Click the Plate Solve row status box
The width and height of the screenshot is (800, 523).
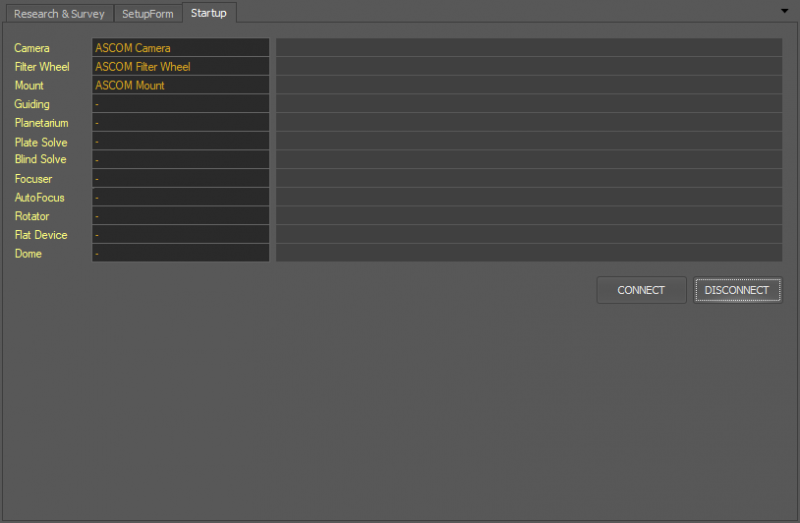[529, 141]
